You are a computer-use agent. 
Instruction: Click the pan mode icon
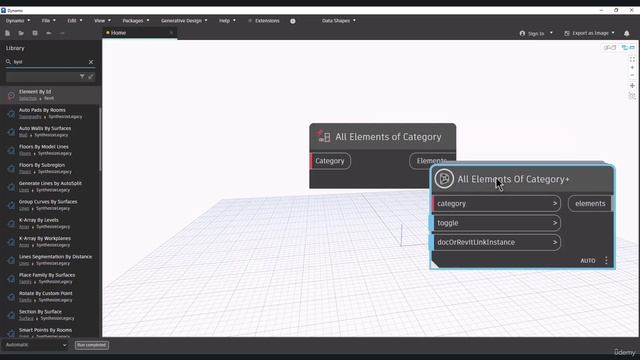(632, 86)
